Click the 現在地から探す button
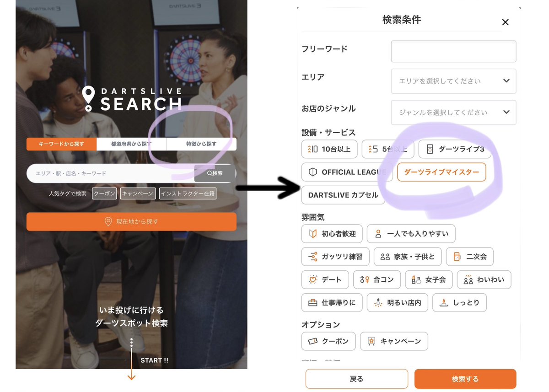Image resolution: width=549 pixels, height=392 pixels. click(131, 222)
